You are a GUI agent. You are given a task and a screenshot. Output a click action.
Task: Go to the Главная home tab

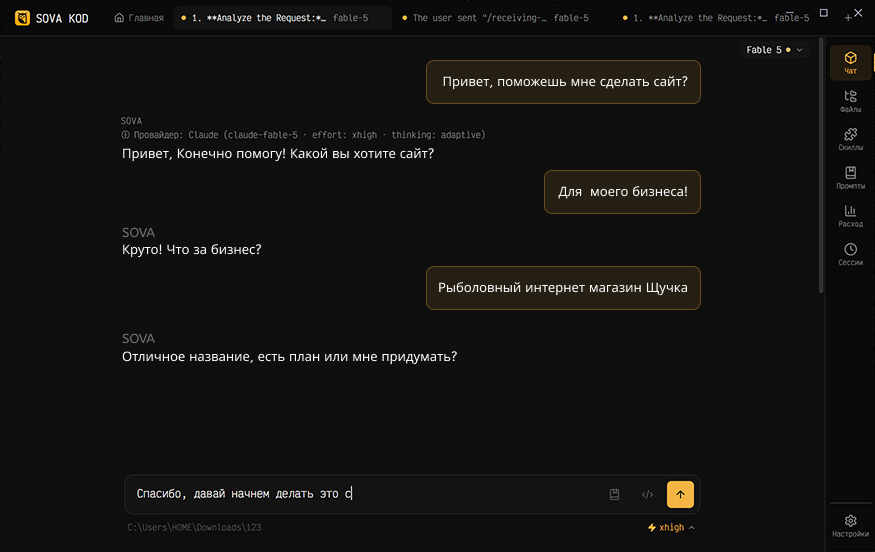click(139, 18)
